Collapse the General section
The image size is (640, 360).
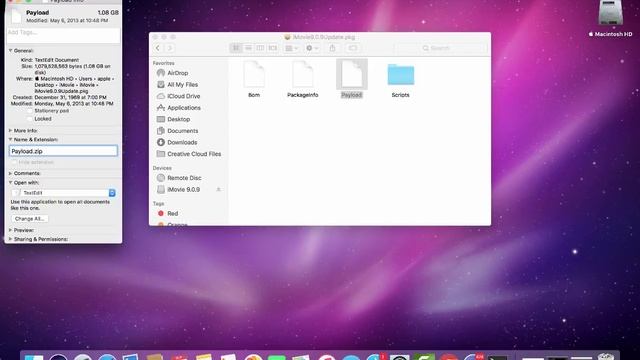click(x=11, y=51)
